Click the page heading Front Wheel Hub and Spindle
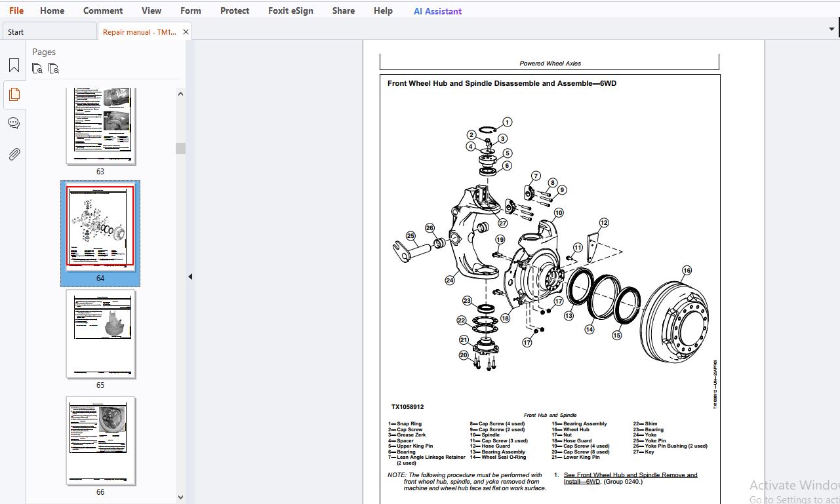This screenshot has height=504, width=840. click(502, 83)
